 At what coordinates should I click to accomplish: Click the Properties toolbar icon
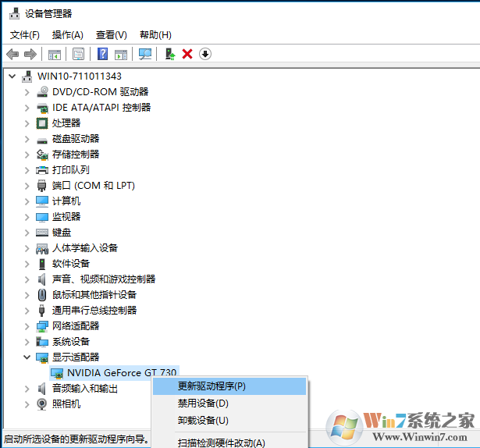(x=78, y=54)
